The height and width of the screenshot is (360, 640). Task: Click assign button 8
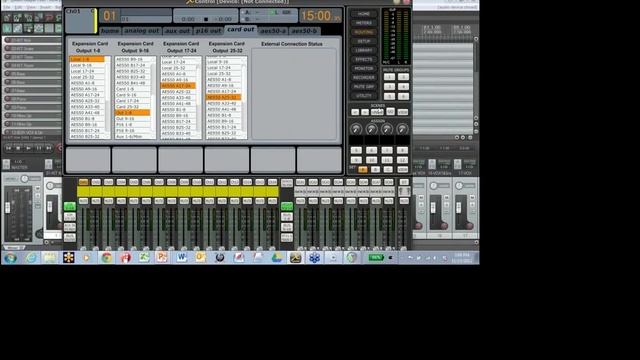click(x=402, y=150)
